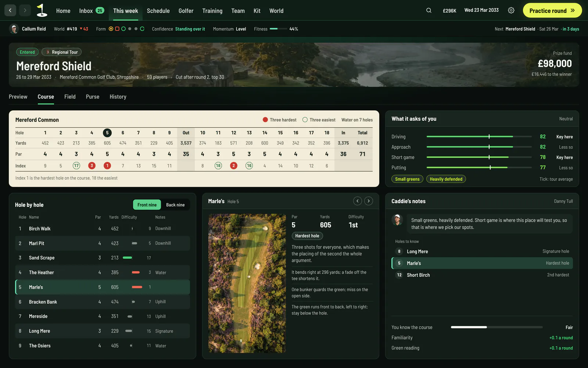This screenshot has width=588, height=368.
Task: Click the Hardest hole pill
Action: [x=307, y=236]
